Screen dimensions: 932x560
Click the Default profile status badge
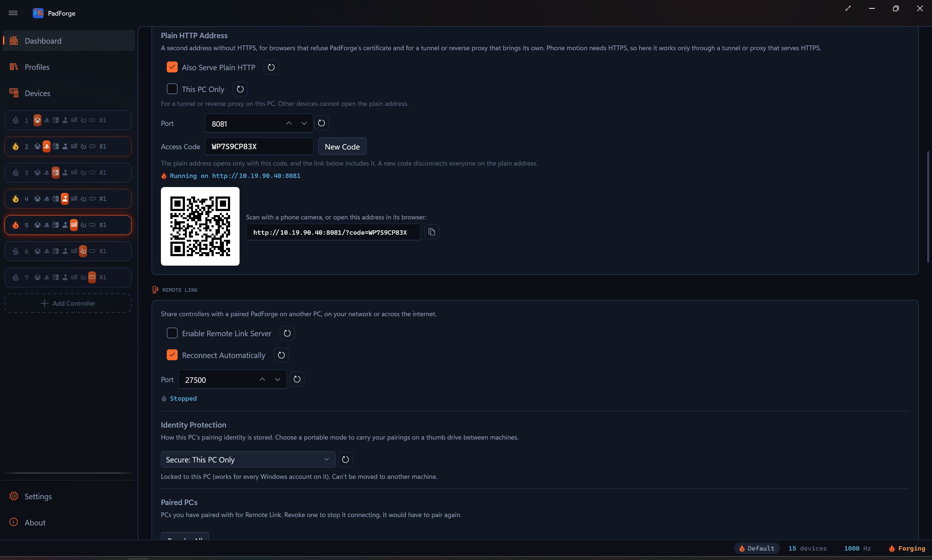pos(757,548)
